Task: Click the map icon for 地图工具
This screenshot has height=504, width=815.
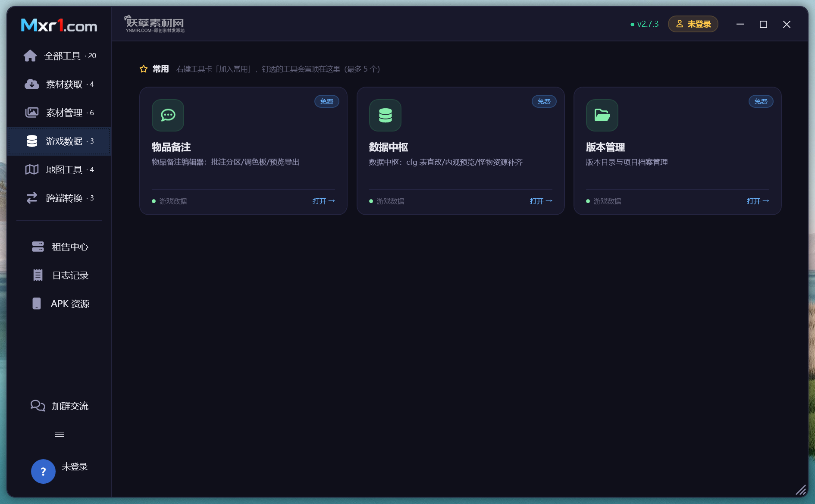Action: (31, 169)
